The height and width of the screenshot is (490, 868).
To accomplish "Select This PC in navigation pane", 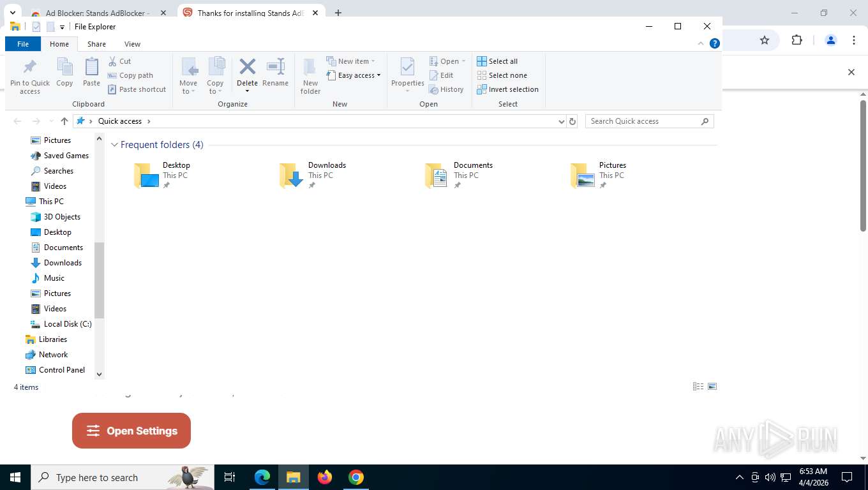I will [51, 202].
